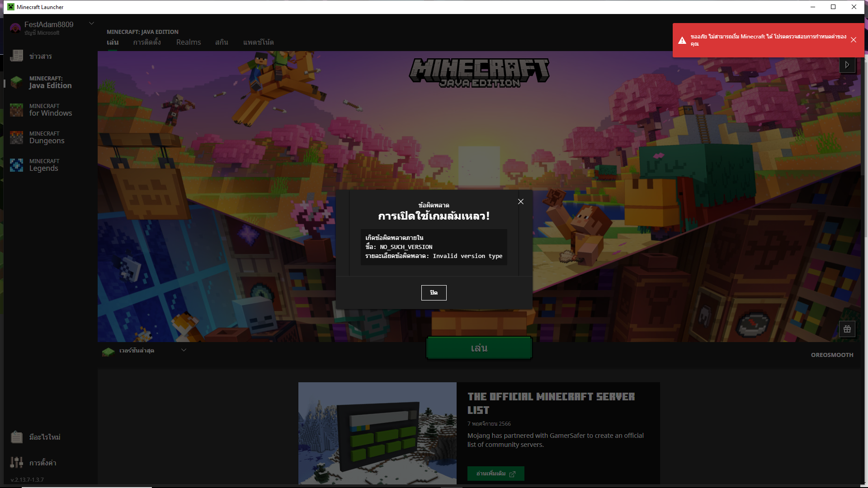Click the OREOSMOOTH player name
The height and width of the screenshot is (488, 868).
click(x=832, y=355)
